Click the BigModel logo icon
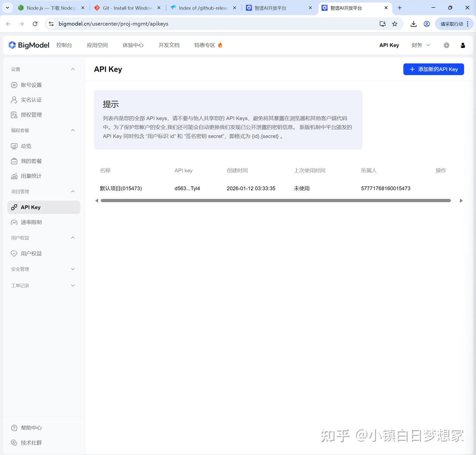 (12, 45)
